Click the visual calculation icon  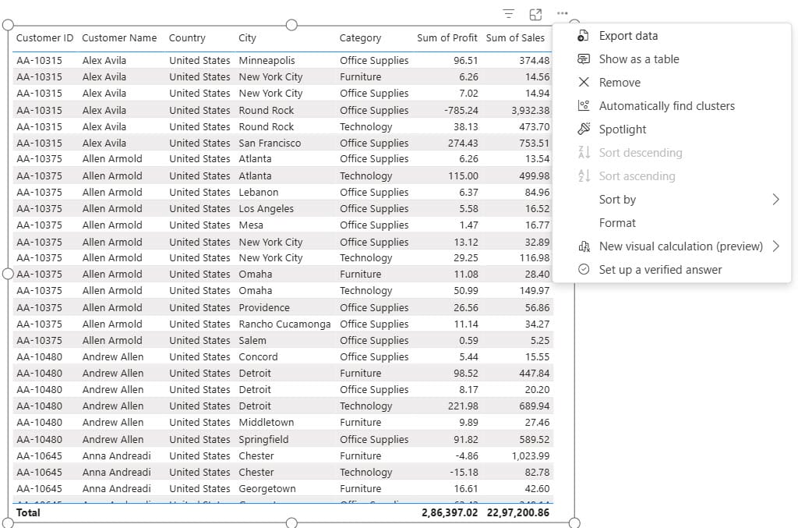(x=584, y=246)
